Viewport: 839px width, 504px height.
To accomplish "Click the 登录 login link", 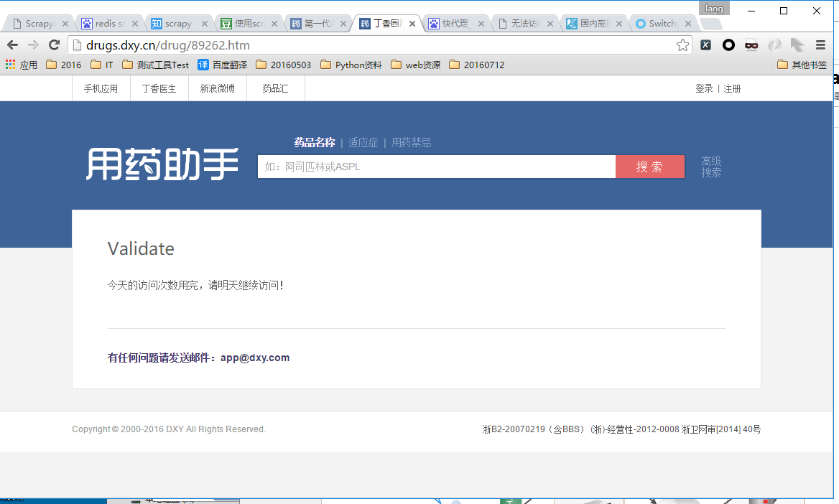I will click(x=704, y=88).
